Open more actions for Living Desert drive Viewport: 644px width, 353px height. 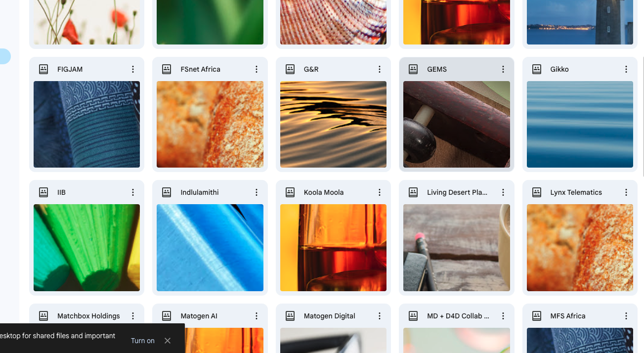[503, 192]
